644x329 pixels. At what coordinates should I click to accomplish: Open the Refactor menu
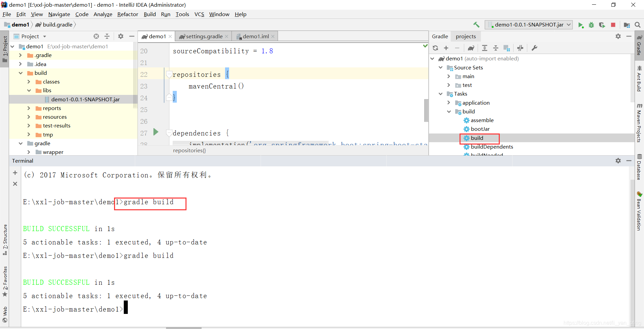[x=127, y=14]
